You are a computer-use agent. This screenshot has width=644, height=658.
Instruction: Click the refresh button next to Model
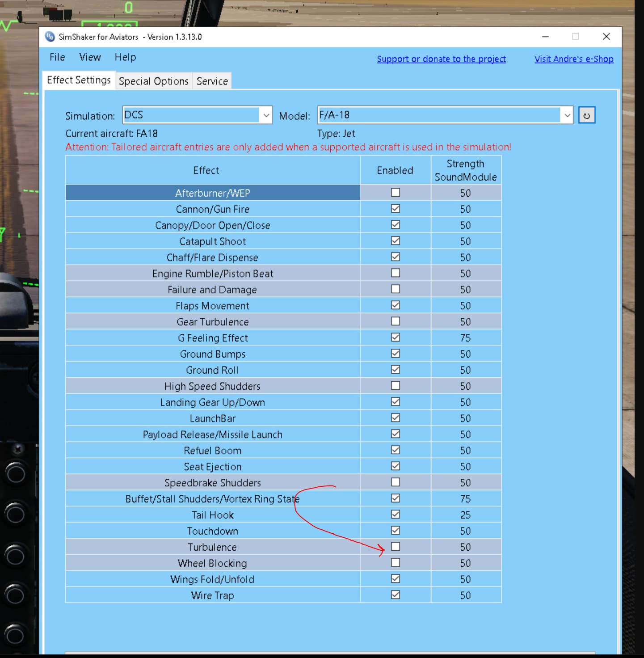[x=586, y=115]
